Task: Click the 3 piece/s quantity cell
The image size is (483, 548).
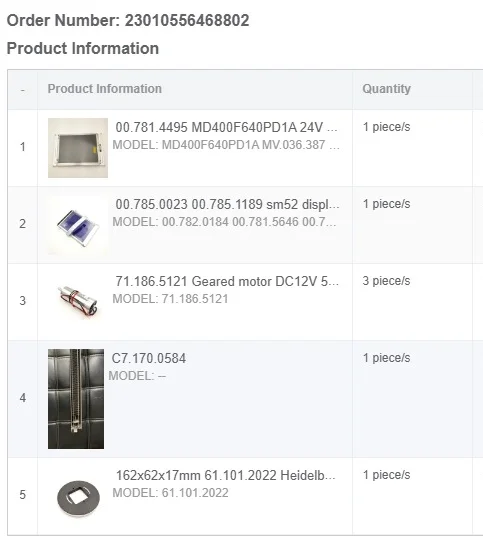Action: click(x=386, y=281)
